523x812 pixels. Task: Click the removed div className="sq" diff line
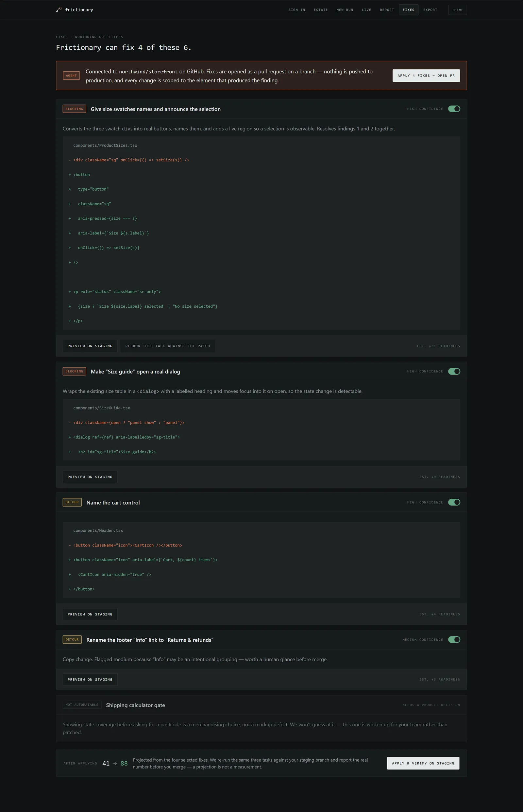tap(129, 160)
